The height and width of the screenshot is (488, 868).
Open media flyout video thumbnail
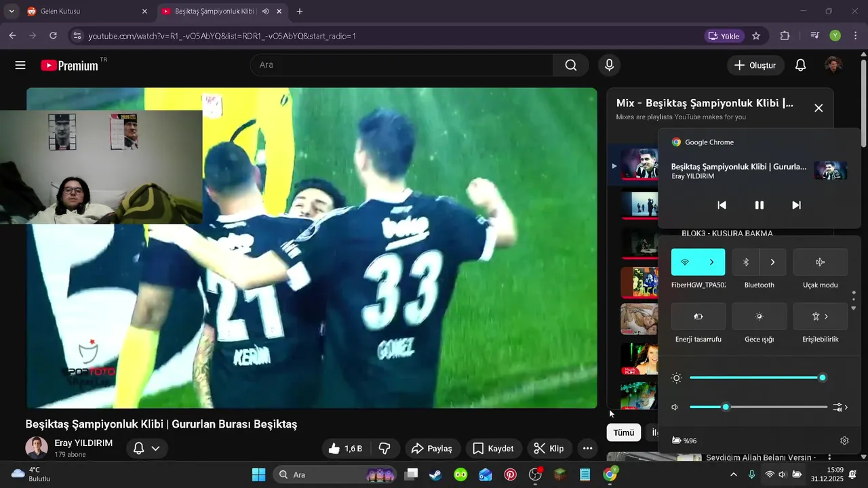(x=831, y=171)
